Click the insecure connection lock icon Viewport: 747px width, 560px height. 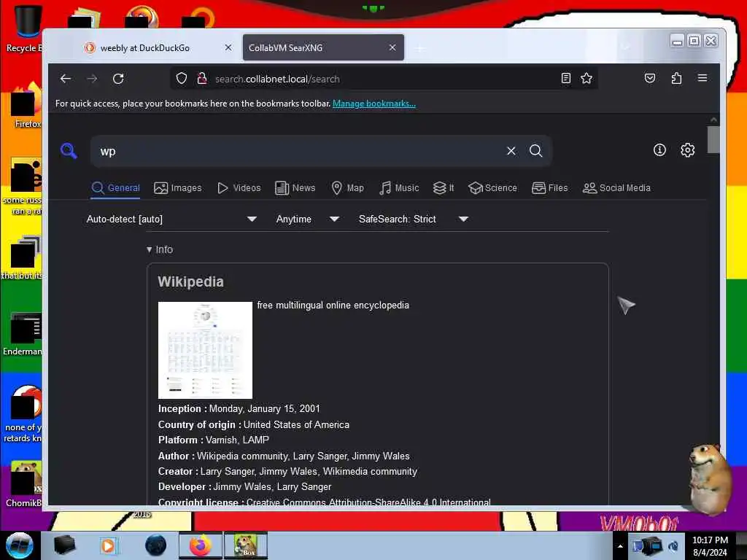point(202,79)
